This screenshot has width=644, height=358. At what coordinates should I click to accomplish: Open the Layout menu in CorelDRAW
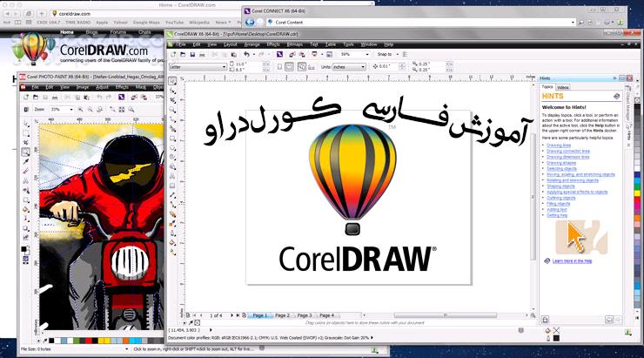point(230,44)
